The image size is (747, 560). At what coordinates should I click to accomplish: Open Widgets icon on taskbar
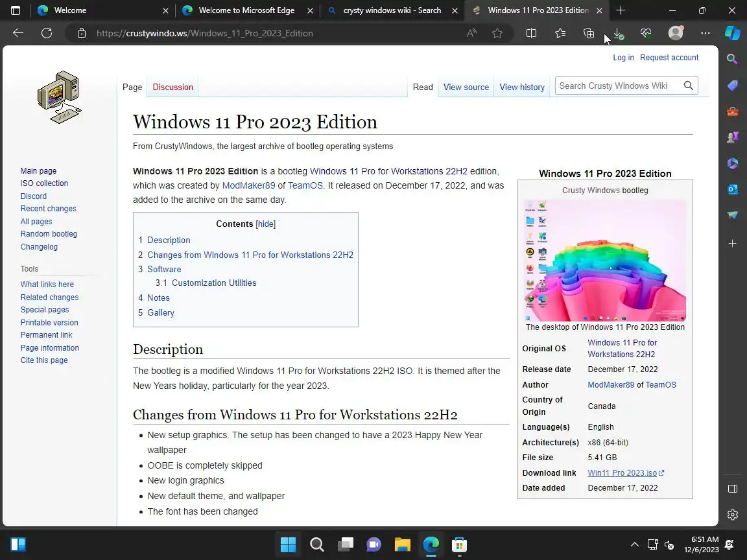18,544
